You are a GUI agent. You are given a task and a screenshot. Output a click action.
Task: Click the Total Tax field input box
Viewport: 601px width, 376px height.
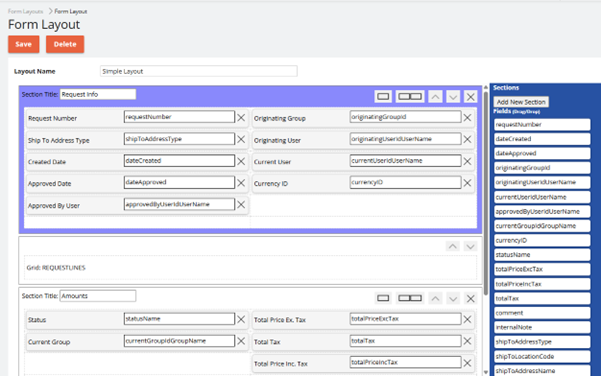[x=405, y=341]
